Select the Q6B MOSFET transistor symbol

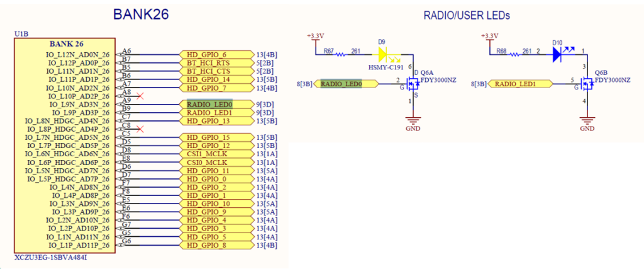point(587,83)
